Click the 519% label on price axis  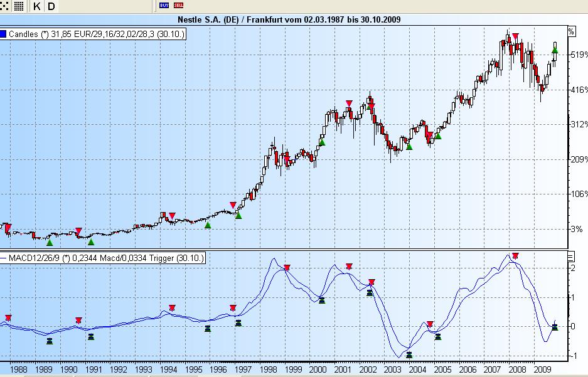click(579, 55)
